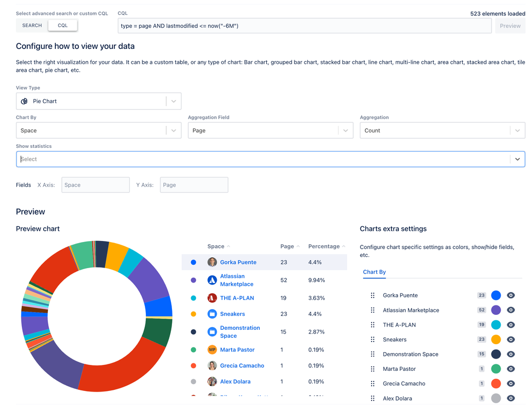Sort table by Page column
This screenshot has width=532, height=408.
(x=290, y=246)
